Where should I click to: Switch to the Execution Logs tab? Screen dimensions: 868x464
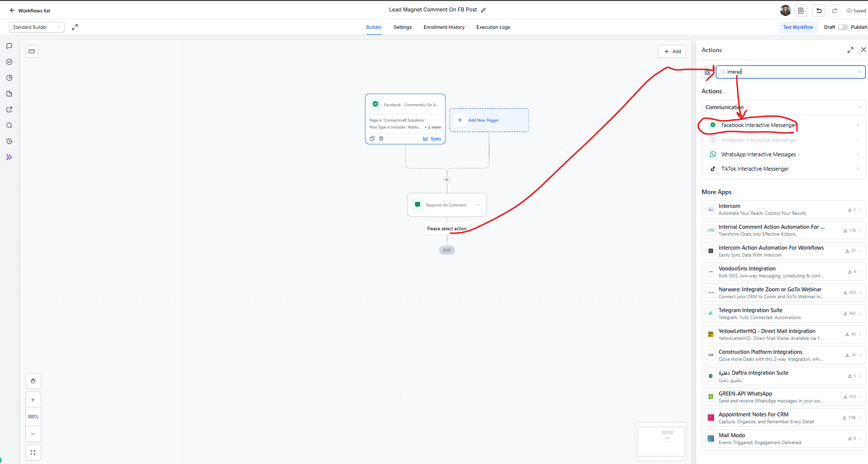click(493, 27)
